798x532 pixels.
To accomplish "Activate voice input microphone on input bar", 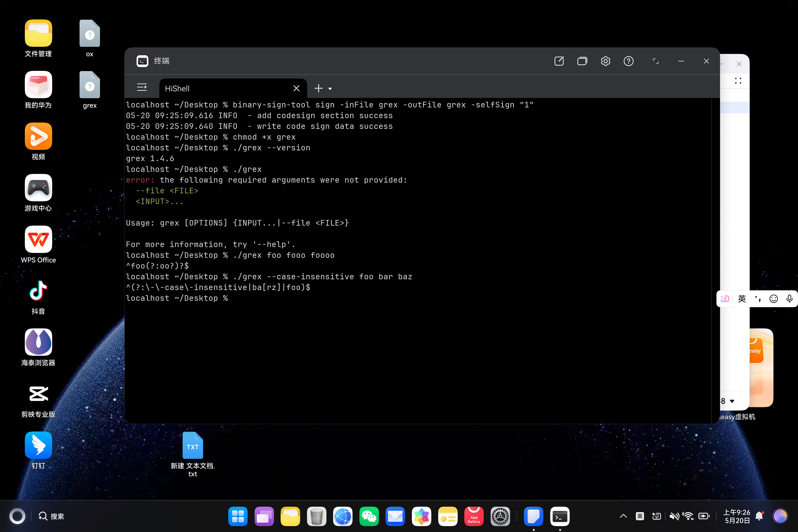I will pos(790,298).
